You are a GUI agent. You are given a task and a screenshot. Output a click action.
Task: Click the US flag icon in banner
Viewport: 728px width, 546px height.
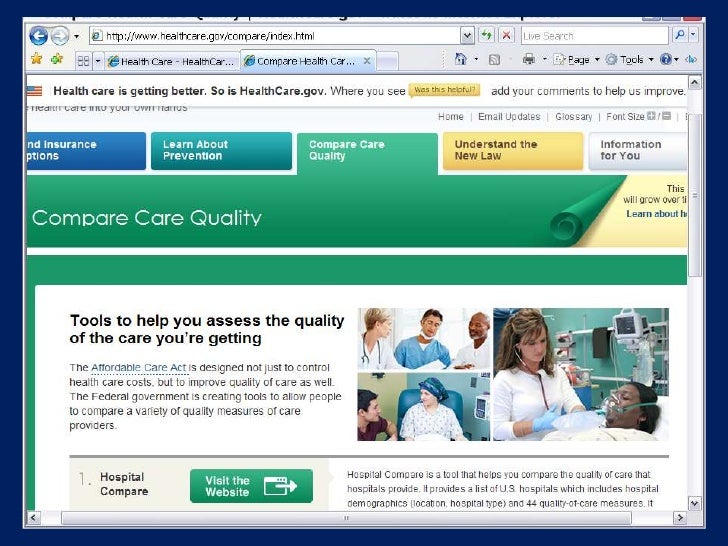(x=34, y=91)
